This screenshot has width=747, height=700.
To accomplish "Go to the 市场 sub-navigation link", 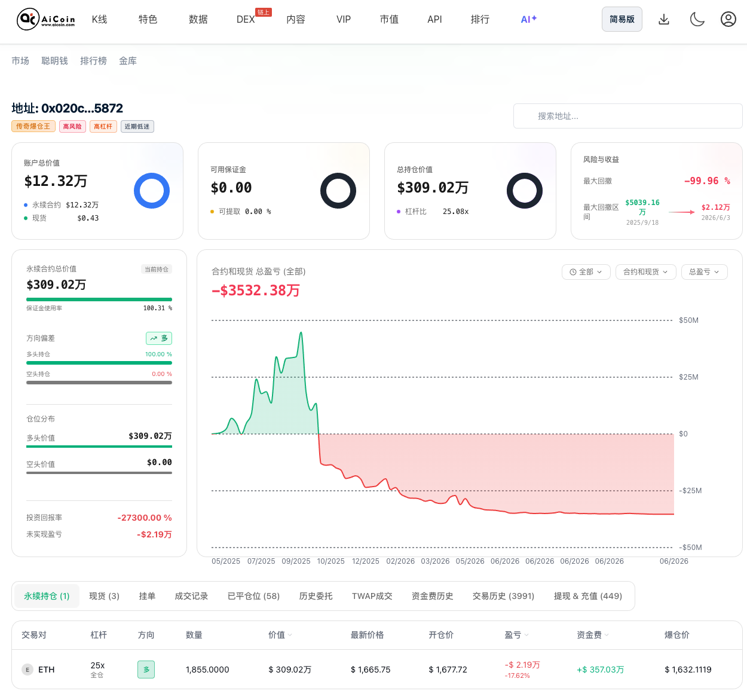I will 20,61.
